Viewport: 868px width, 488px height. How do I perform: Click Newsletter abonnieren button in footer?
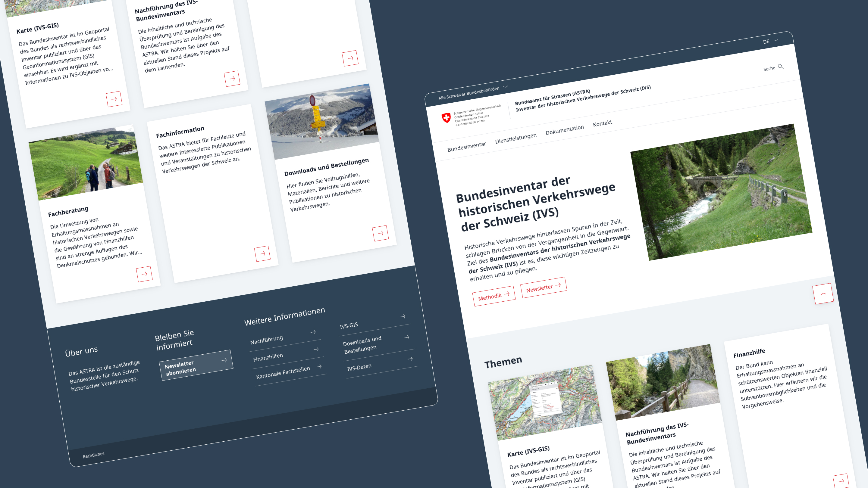(196, 365)
